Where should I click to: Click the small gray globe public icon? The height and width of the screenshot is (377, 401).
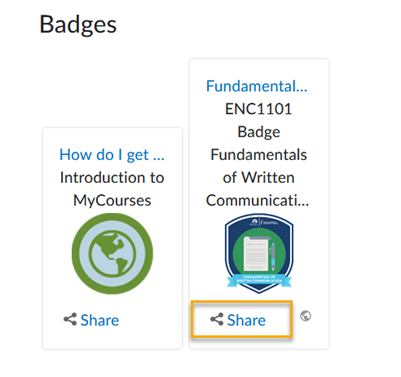305,316
